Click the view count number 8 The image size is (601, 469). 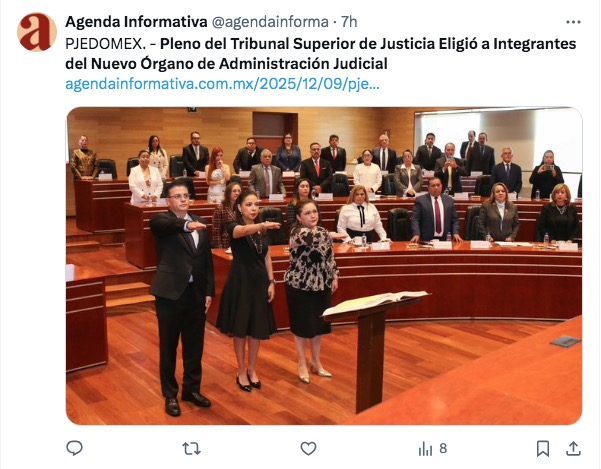click(443, 448)
